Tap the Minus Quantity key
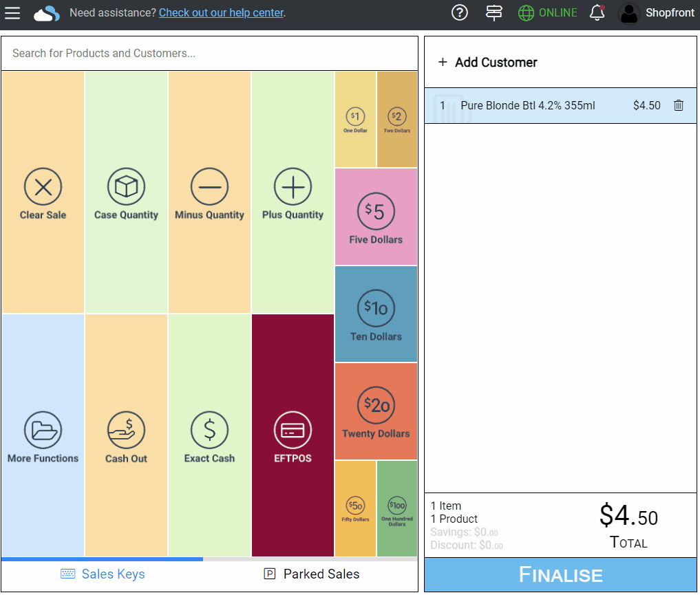 coord(209,193)
